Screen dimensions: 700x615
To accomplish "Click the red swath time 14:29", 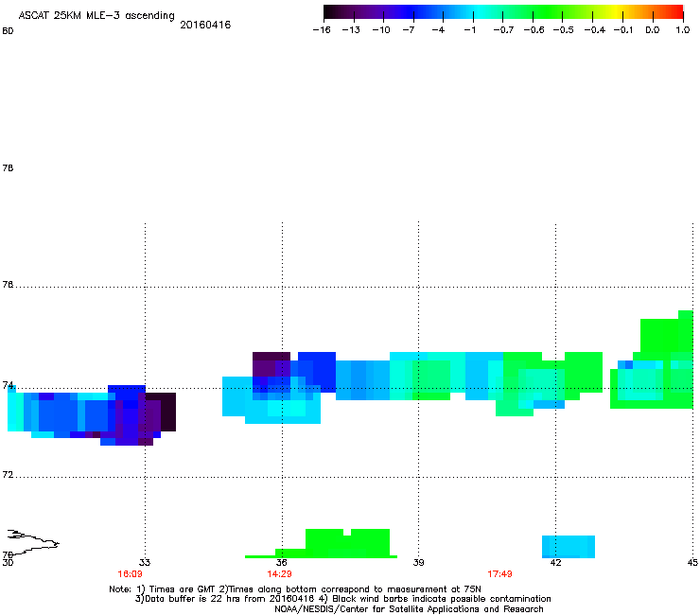I will (x=279, y=574).
